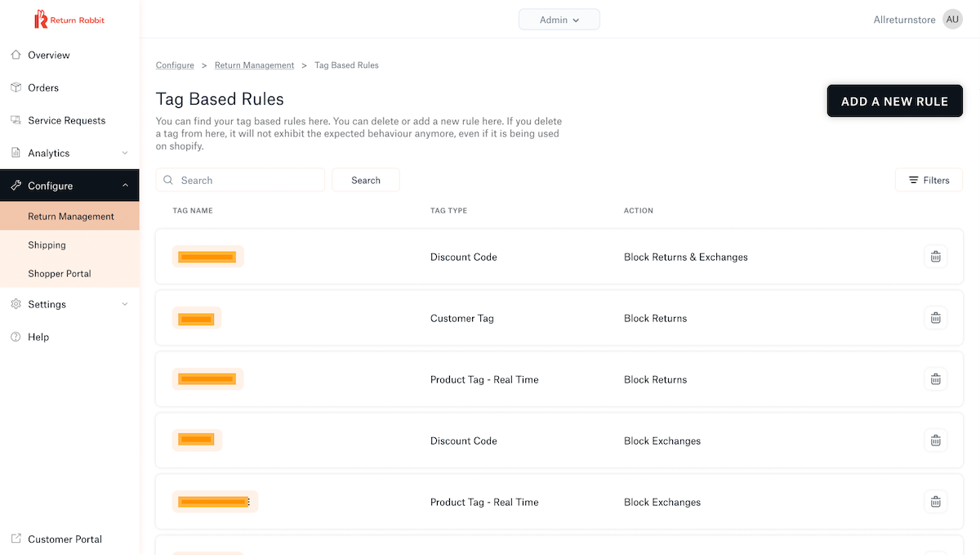Delete the Product Tag Block Returns rule
Image resolution: width=980 pixels, height=555 pixels.
click(x=936, y=379)
